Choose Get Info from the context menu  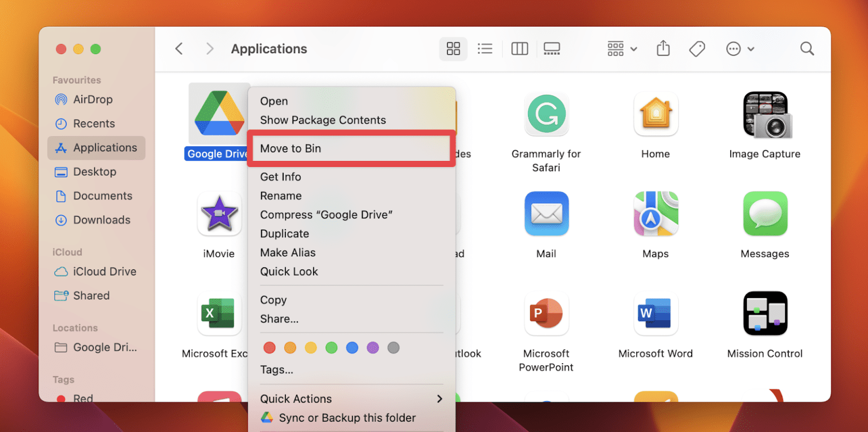280,177
